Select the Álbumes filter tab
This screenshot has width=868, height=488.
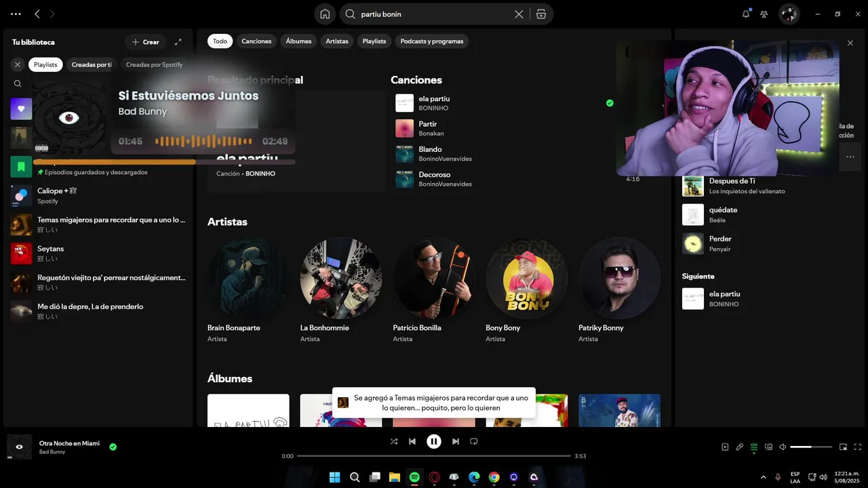(x=298, y=41)
